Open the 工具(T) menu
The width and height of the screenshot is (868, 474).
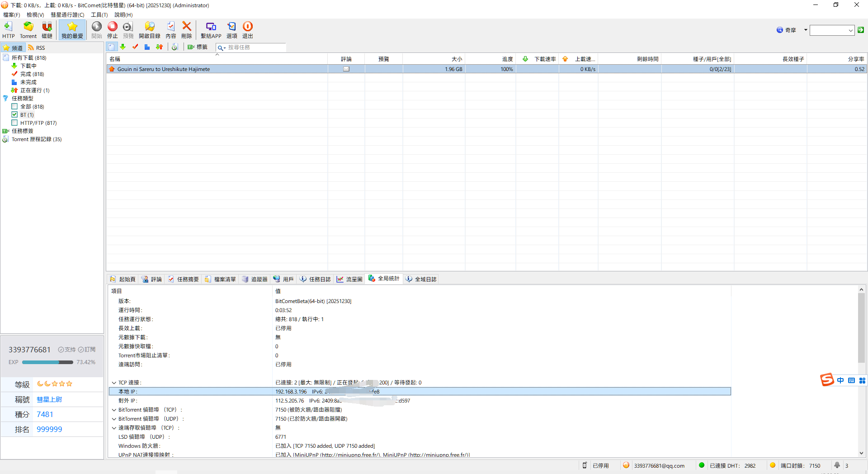pyautogui.click(x=99, y=15)
